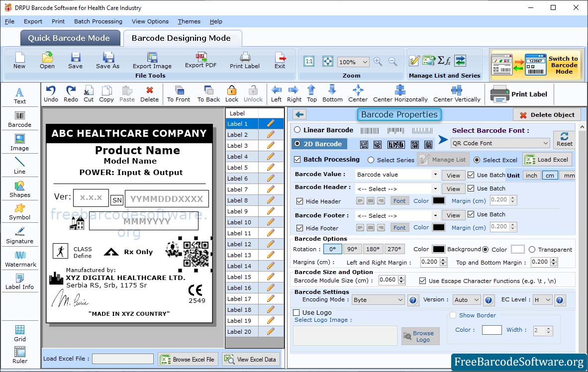The image size is (588, 372).
Task: Open the View Options menu
Action: pos(150,21)
